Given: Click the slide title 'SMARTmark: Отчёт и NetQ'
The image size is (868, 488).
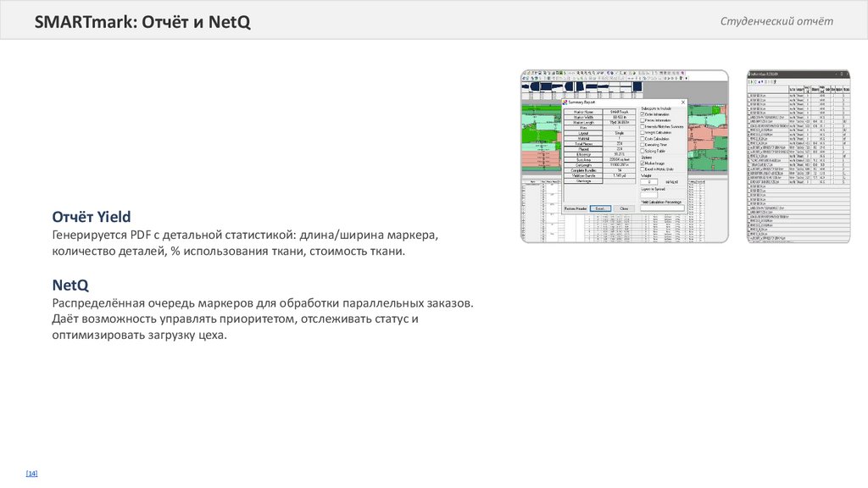Looking at the screenshot, I should click(142, 21).
